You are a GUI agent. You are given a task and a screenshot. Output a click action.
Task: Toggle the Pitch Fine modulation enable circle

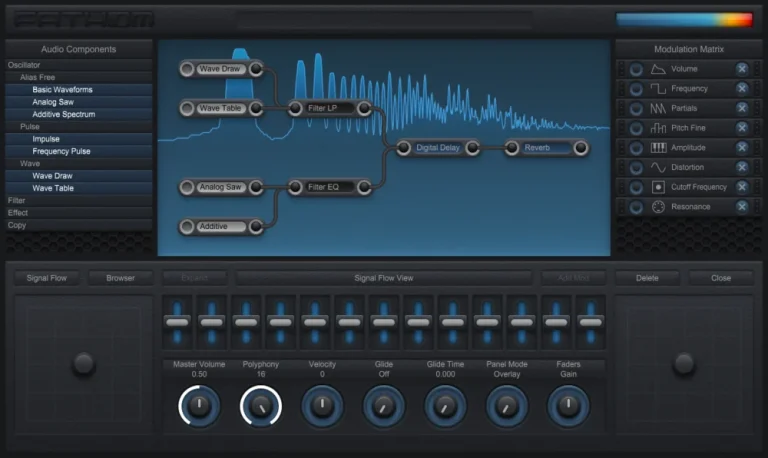636,128
